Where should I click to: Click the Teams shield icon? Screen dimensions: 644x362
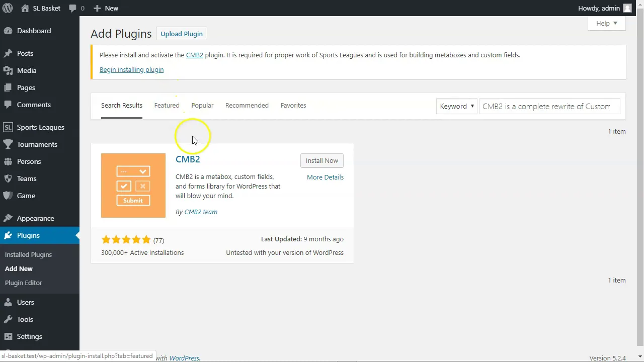pyautogui.click(x=8, y=178)
